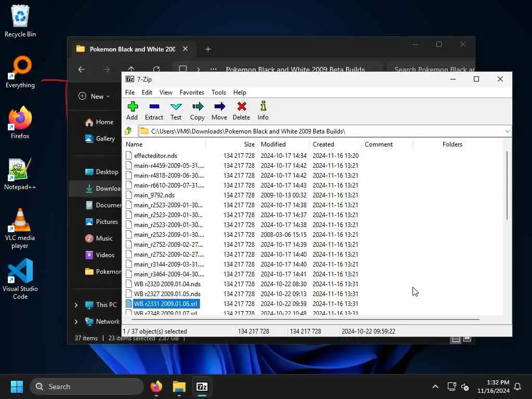The height and width of the screenshot is (399, 532).
Task: Sort by the Name column header
Action: pyautogui.click(x=164, y=144)
